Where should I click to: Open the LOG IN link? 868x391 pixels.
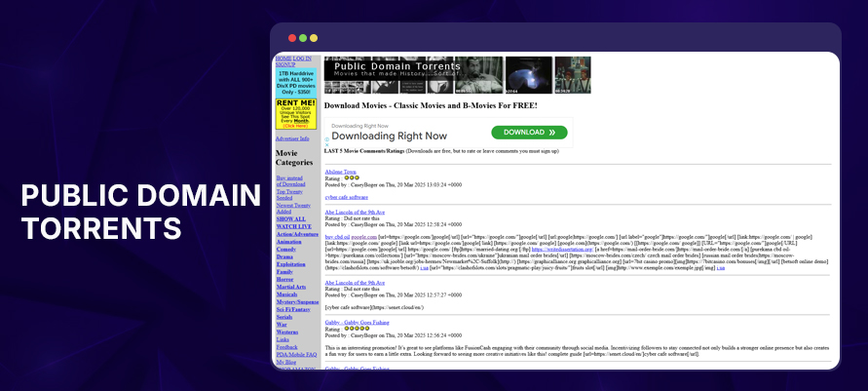(x=303, y=59)
